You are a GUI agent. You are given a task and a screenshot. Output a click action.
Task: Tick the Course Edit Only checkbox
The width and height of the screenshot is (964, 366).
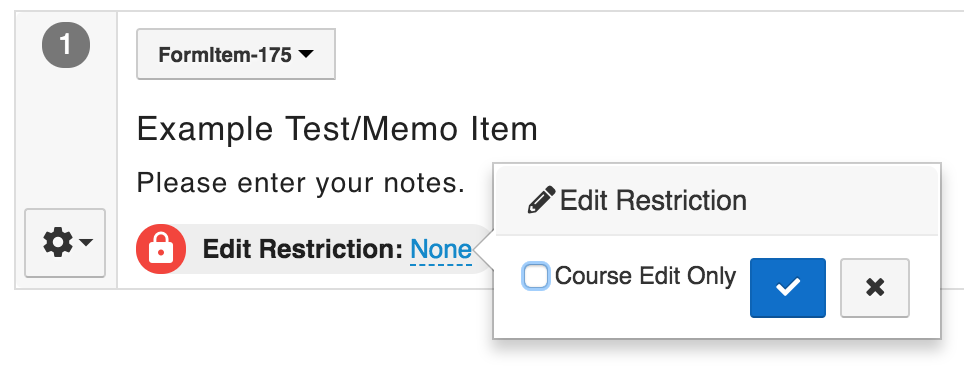point(535,276)
